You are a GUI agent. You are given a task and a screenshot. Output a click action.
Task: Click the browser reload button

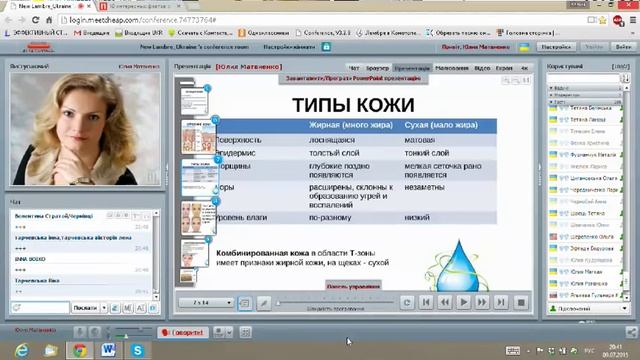pyautogui.click(x=36, y=20)
